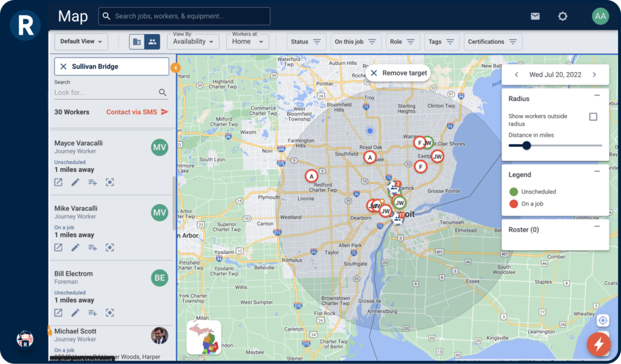Click Mayce Varacalli's MV avatar
Screen dimensions: 621x364
tap(159, 147)
